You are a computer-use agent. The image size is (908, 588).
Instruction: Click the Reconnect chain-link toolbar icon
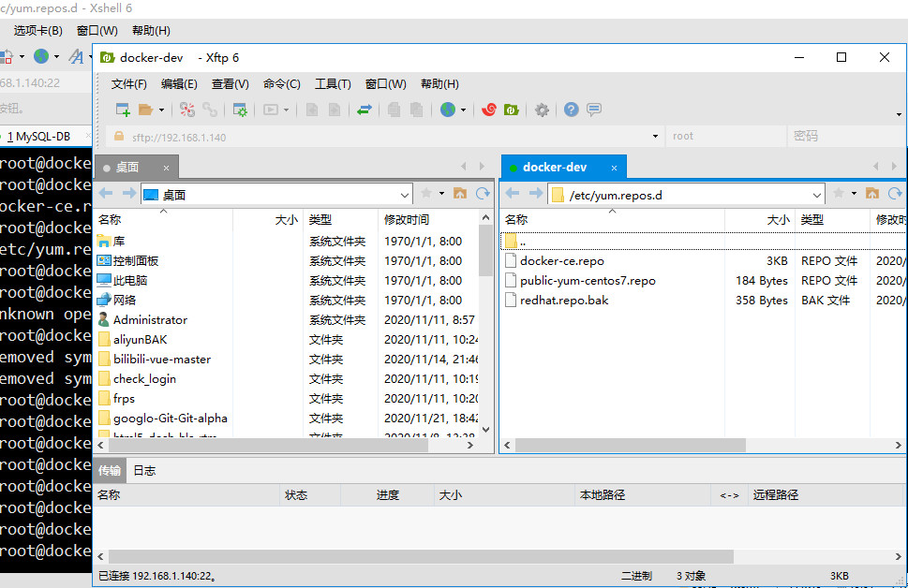[x=210, y=110]
